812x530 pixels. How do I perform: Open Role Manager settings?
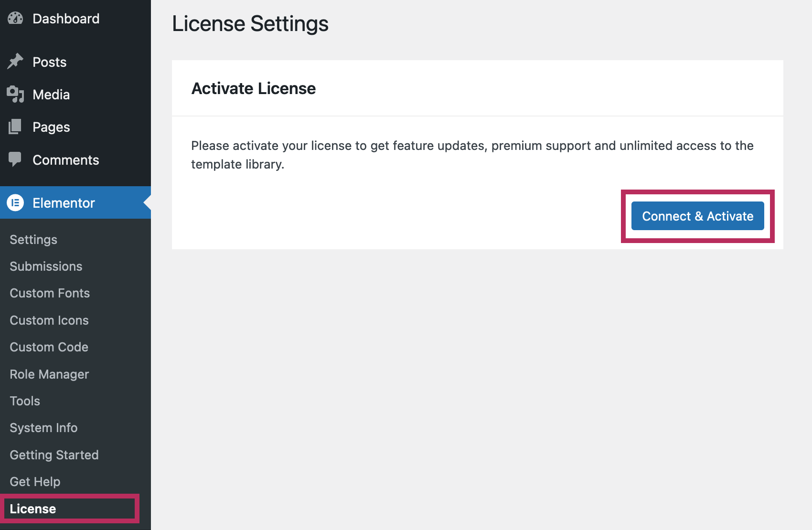(49, 374)
